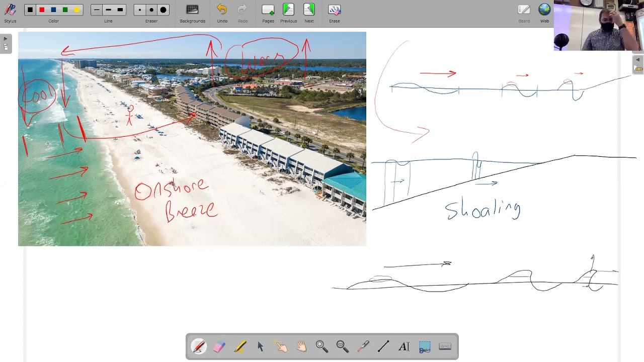Pick the yellow pen color

pos(77,10)
